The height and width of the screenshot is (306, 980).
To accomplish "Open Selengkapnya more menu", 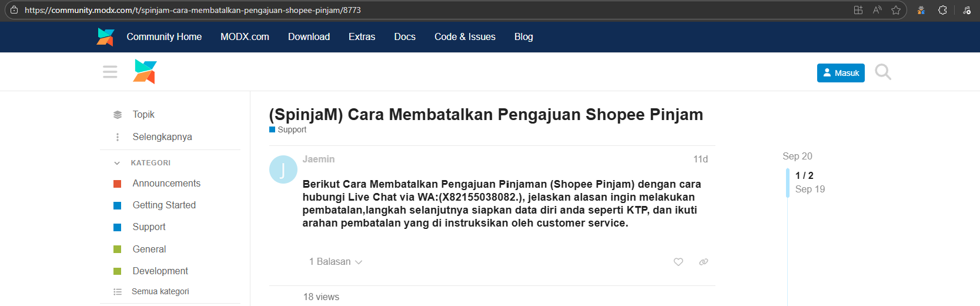I will 162,137.
